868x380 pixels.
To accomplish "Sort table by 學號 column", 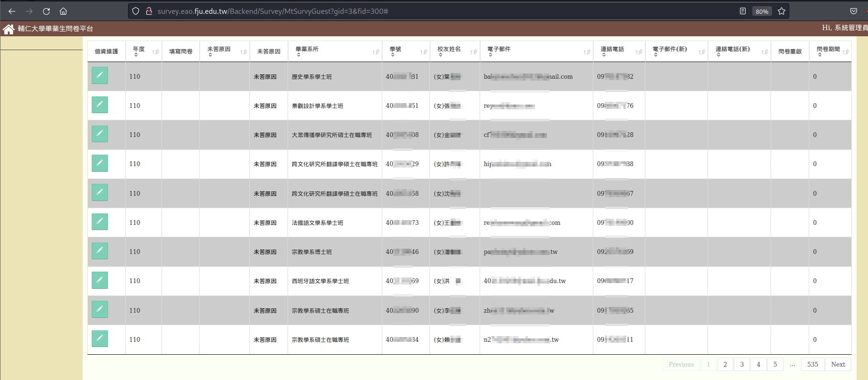I will 406,51.
